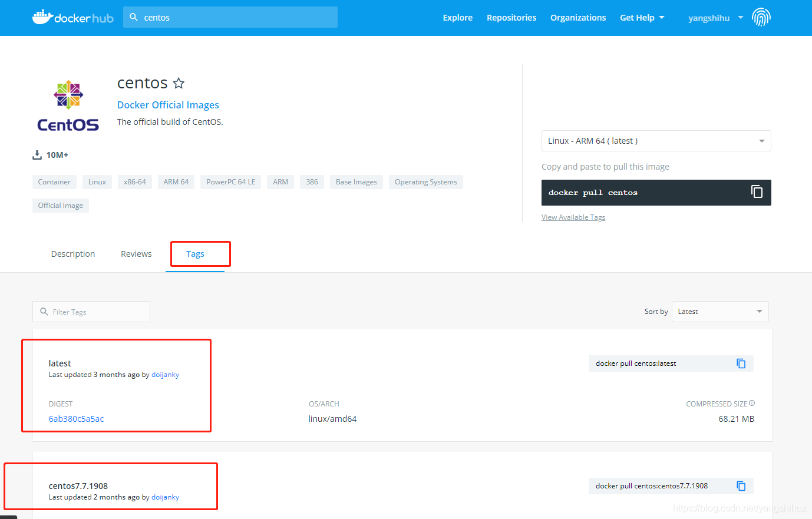Expand the Get Help dropdown menu
Image resolution: width=812 pixels, height=519 pixels.
[642, 18]
